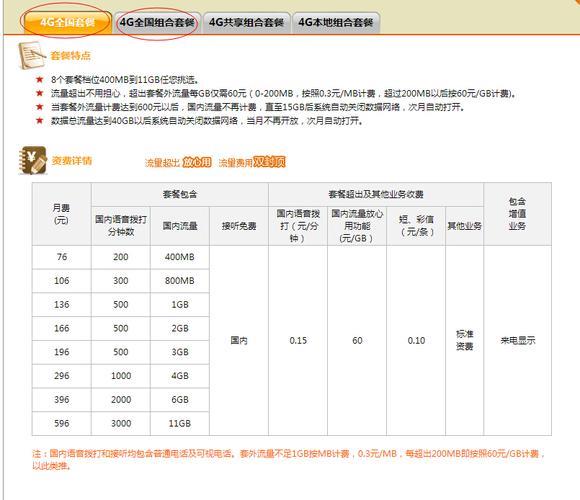This screenshot has height=500, width=580.
Task: Click the 60 yuan per GB cell
Action: [x=357, y=340]
